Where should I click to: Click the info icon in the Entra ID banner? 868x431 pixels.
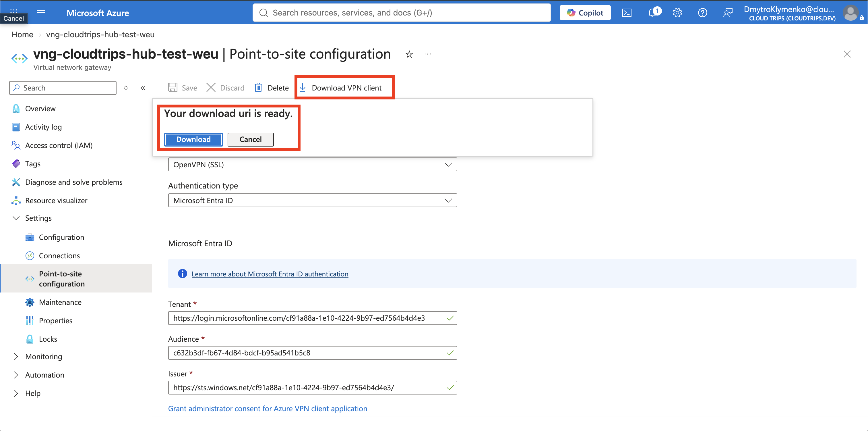pos(182,274)
